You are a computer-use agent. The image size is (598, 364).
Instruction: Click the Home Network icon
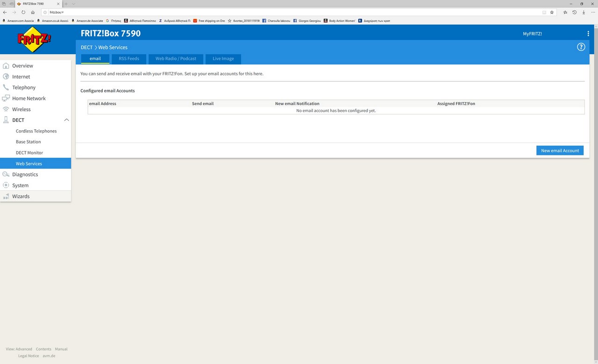tap(6, 98)
